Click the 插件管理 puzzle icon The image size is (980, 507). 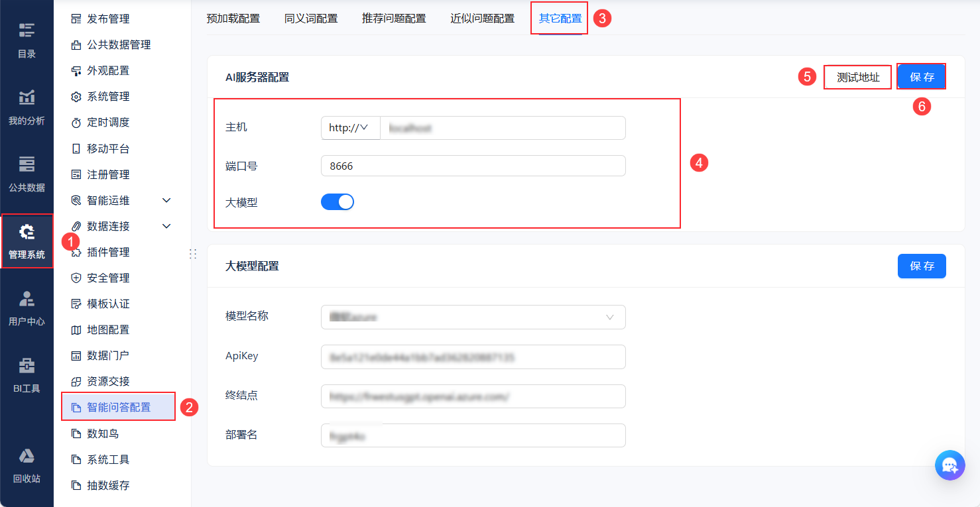click(x=76, y=252)
